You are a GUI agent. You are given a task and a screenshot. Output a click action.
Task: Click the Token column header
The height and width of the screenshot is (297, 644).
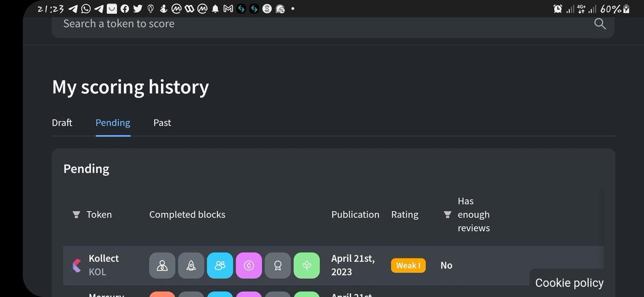(99, 214)
